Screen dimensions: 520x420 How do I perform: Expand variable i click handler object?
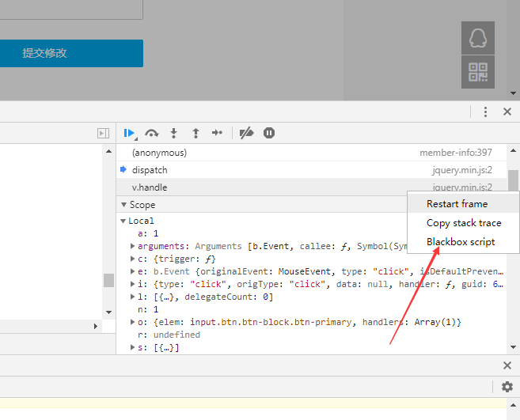(x=132, y=284)
